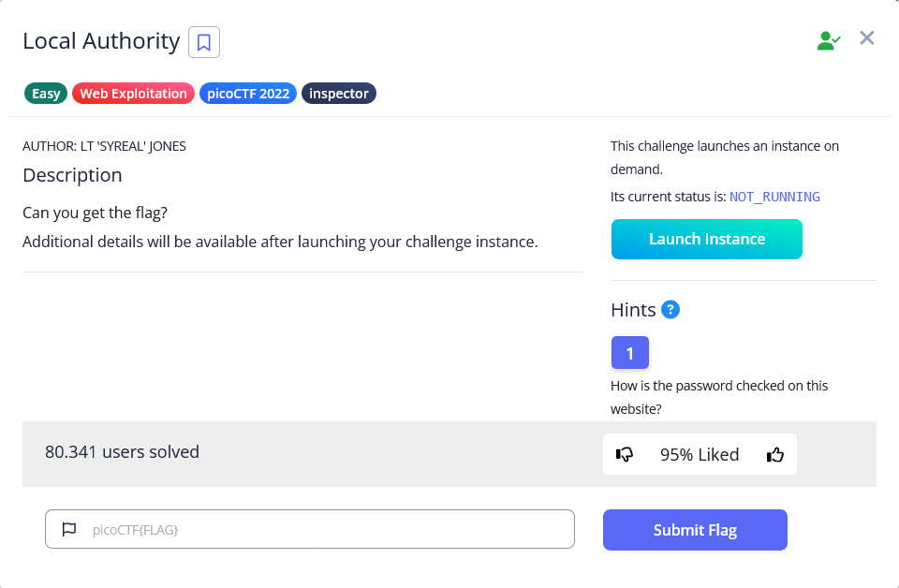Click the 80.341 users solved text

(122, 452)
